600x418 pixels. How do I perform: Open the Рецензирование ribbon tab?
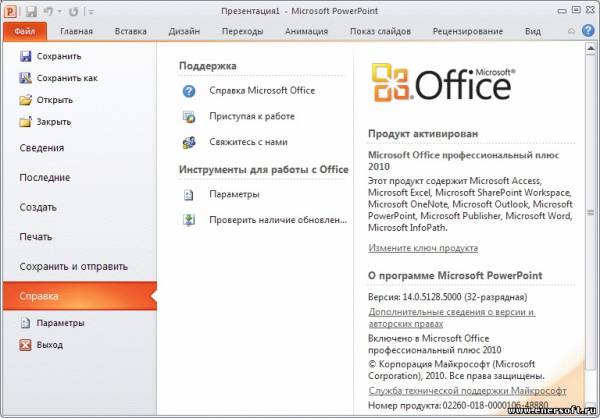pos(468,31)
